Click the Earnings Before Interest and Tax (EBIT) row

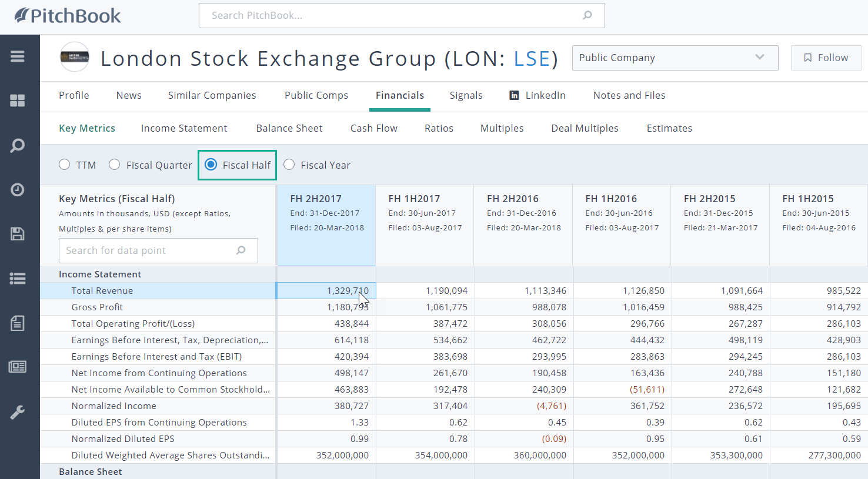pos(156,356)
